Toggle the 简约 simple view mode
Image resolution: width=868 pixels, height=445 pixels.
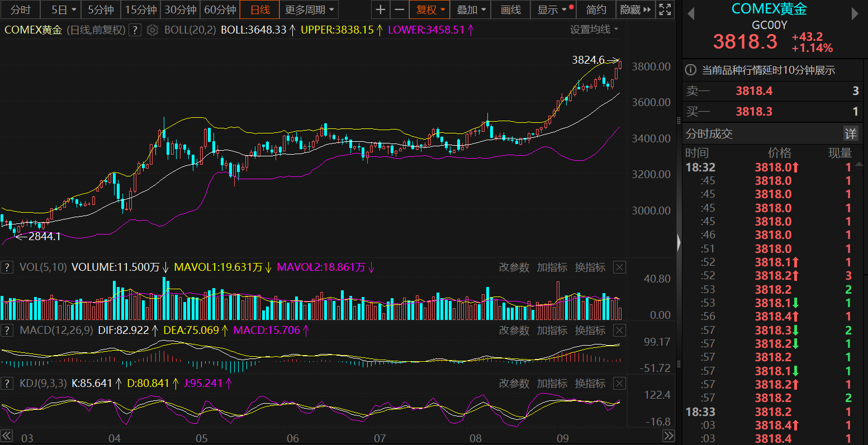tap(596, 9)
